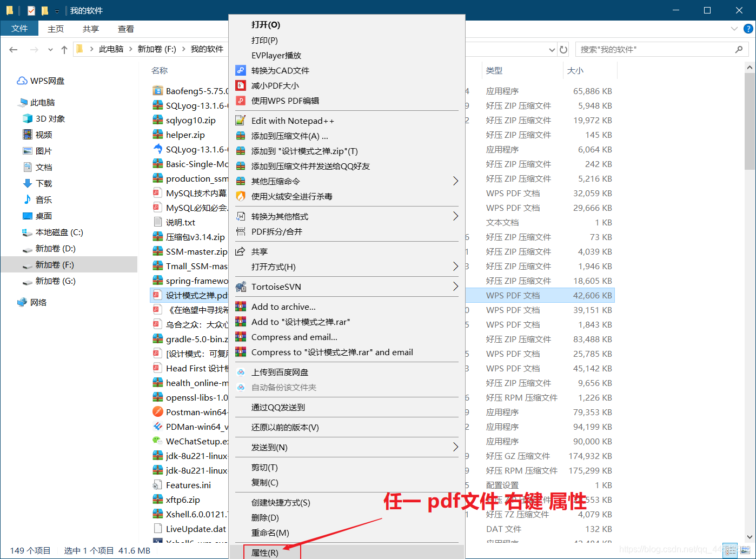This screenshot has width=756, height=559.
Task: Click the quick access properties checkmark icon
Action: click(31, 10)
